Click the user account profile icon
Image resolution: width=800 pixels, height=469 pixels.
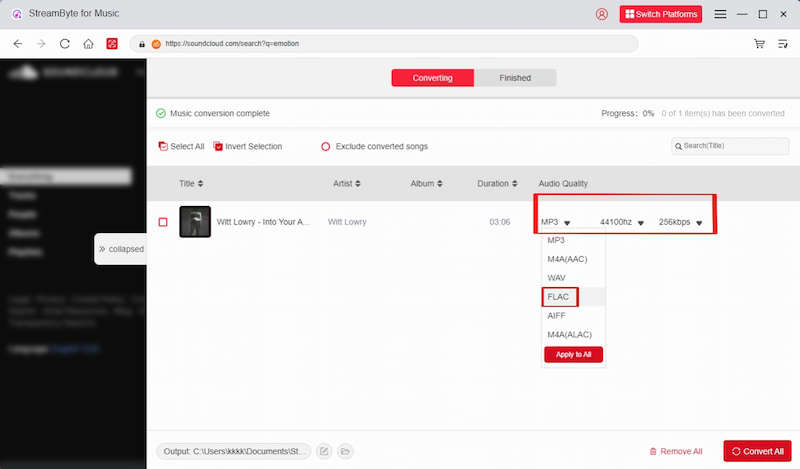[x=602, y=14]
